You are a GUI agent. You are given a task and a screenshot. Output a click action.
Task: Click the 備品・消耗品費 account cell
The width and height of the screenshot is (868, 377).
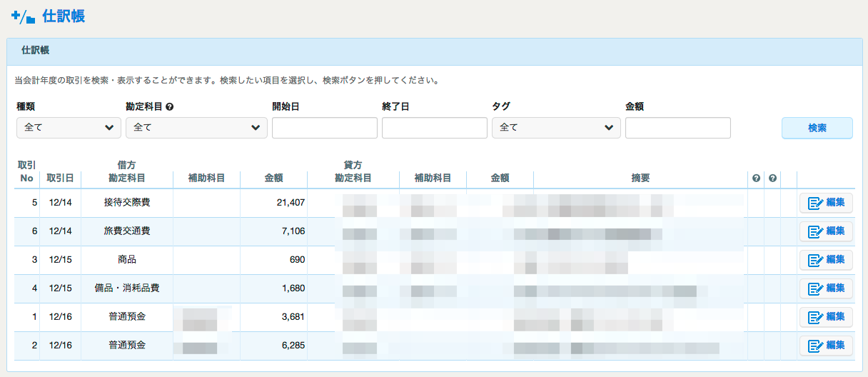[x=127, y=288]
